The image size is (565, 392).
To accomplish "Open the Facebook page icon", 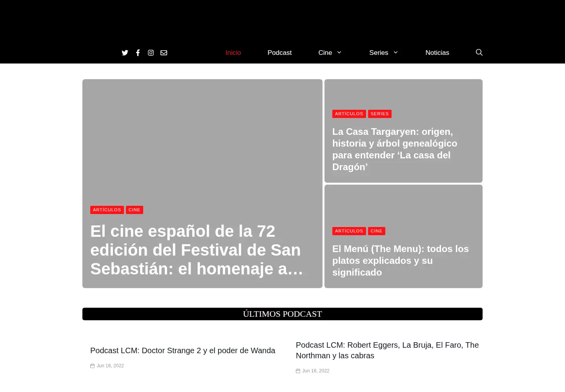I will (138, 53).
